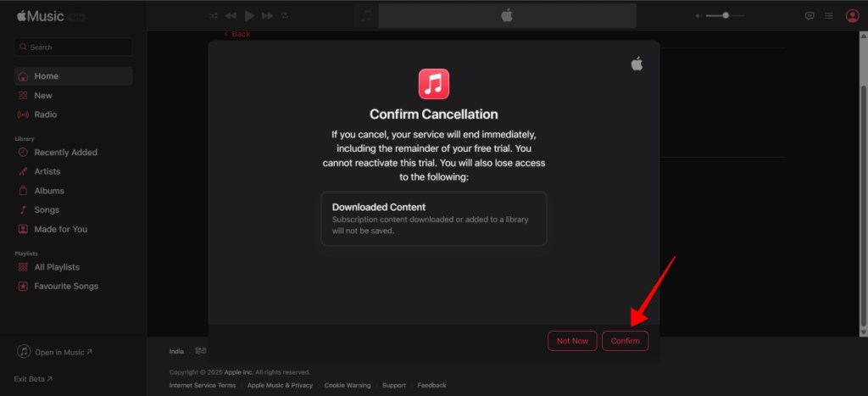Click the scrollbar down arrow
Viewport: 868px width, 396px height.
863,332
